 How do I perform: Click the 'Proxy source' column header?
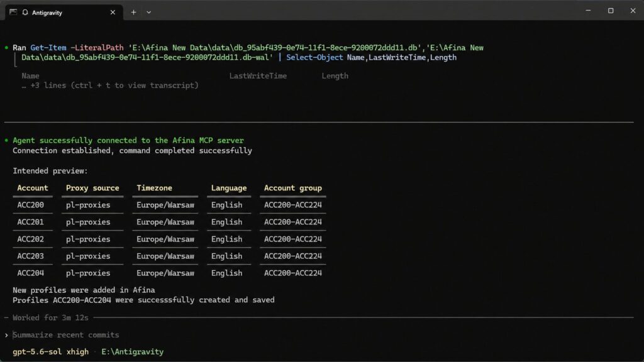coord(92,188)
